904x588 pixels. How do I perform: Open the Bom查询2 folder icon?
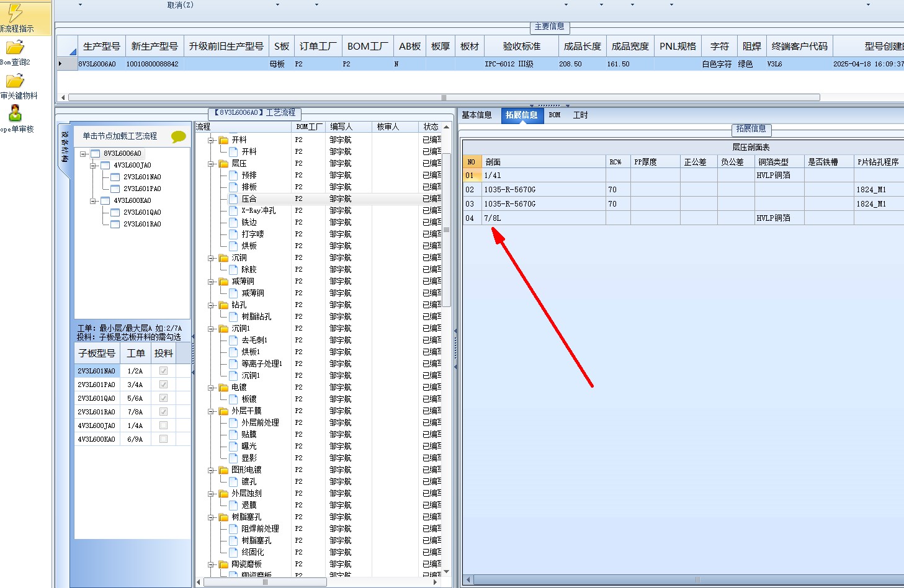15,47
